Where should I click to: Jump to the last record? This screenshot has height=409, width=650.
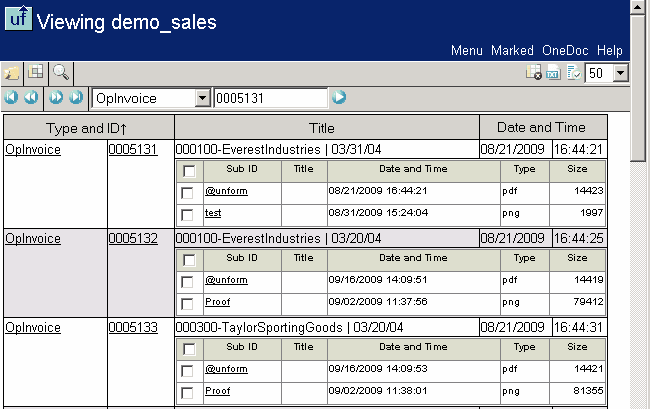[x=75, y=98]
